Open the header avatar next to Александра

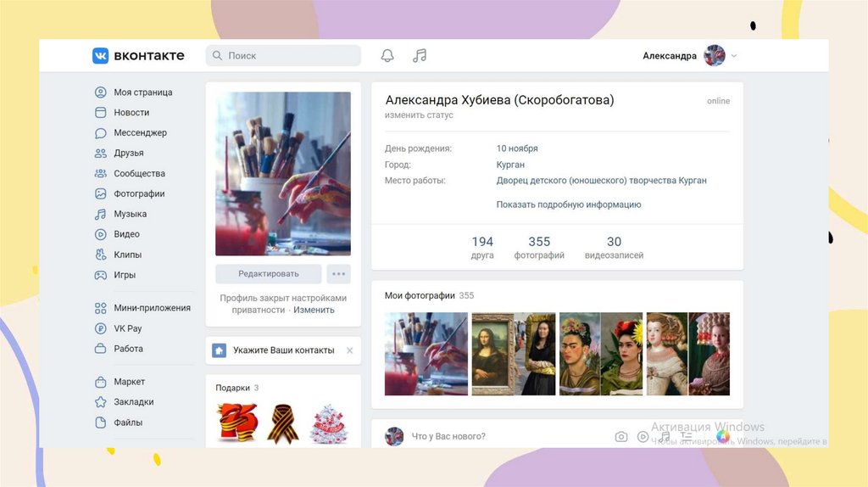pos(714,55)
